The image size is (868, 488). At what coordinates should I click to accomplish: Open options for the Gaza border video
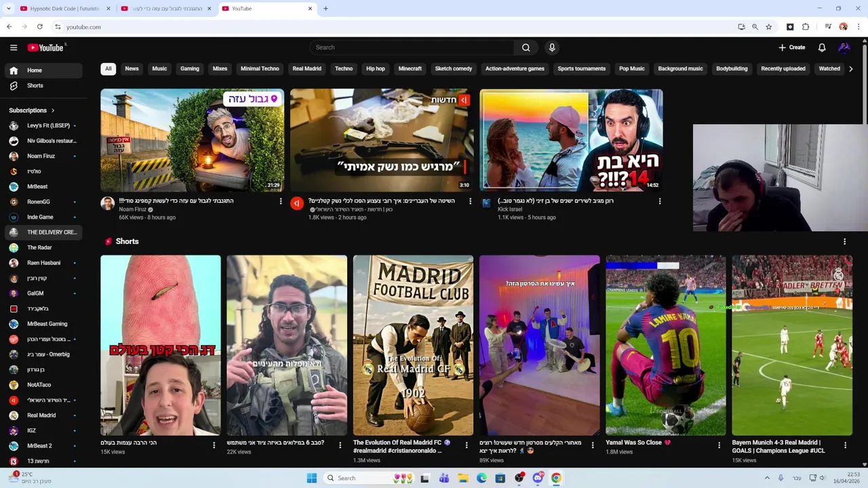coord(281,201)
